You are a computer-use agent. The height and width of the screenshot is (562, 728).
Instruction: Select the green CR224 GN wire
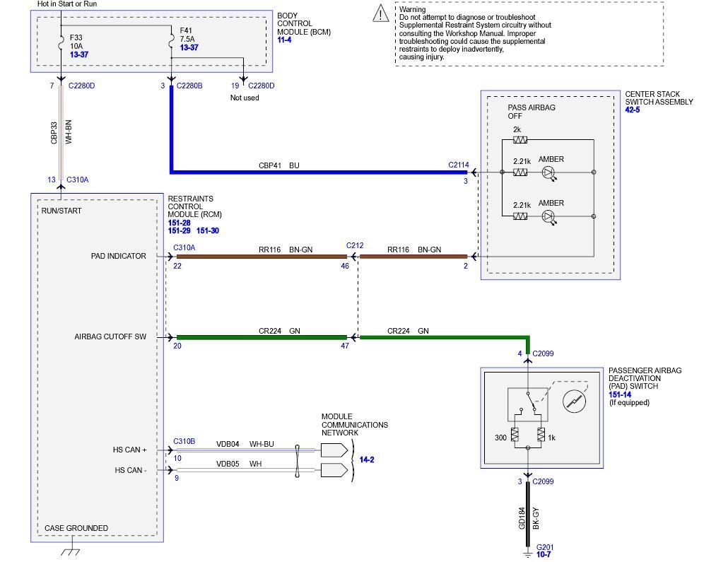pos(262,338)
